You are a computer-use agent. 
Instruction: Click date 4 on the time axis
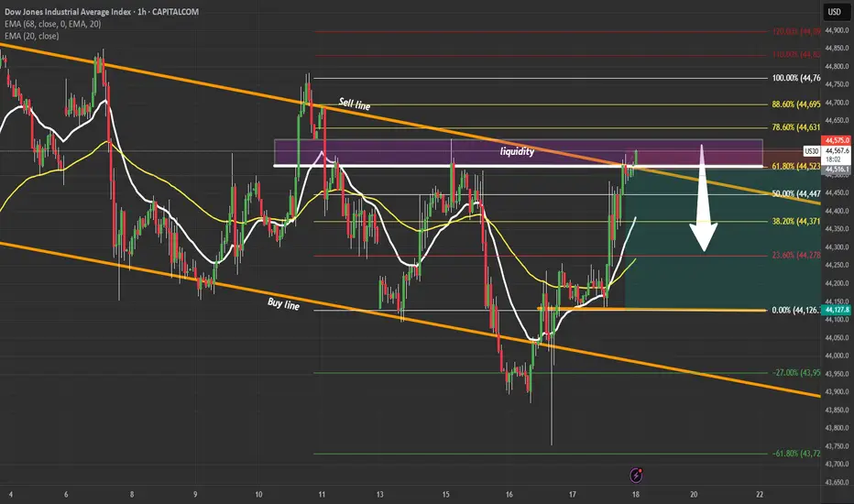[11, 495]
